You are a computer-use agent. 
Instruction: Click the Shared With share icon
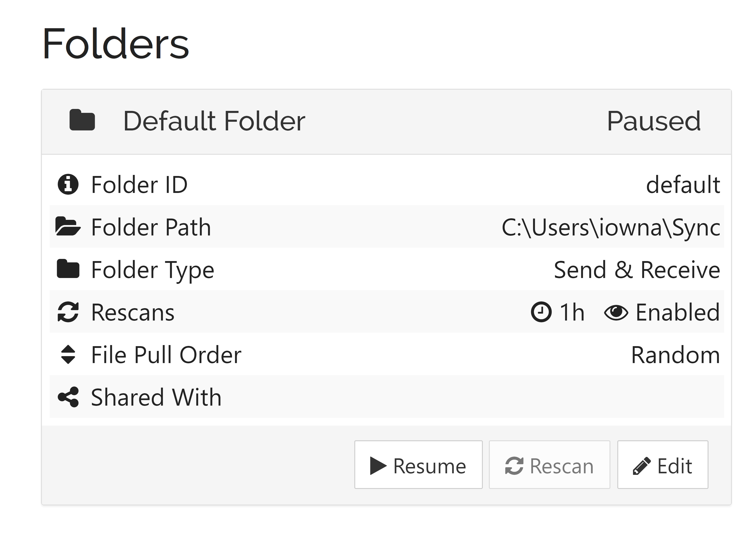tap(68, 397)
